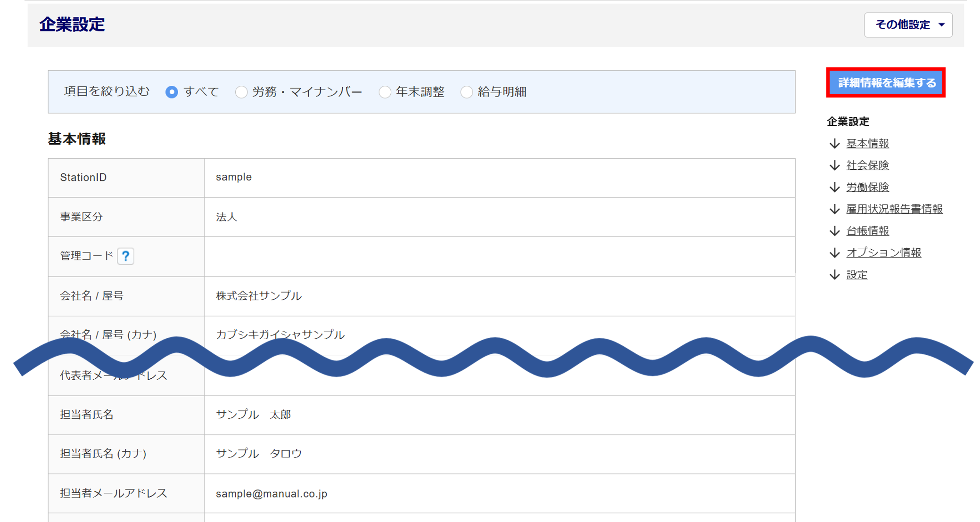Click the arrow icon beside 雇用状況報告書情報
The width and height of the screenshot is (980, 522).
[834, 209]
